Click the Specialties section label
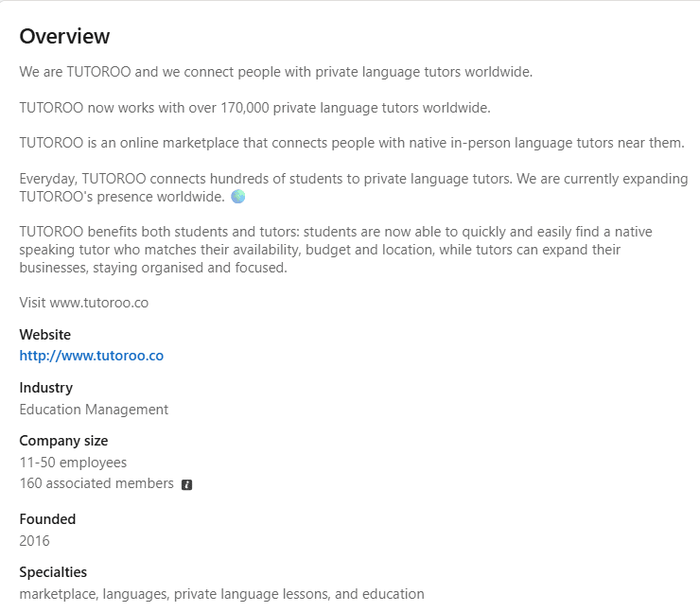 [x=53, y=572]
